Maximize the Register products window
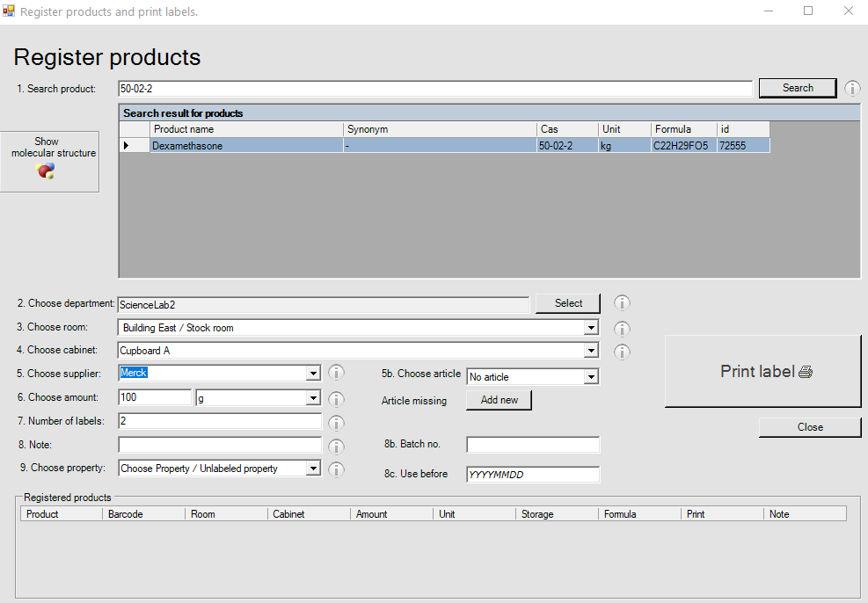The width and height of the screenshot is (868, 603). [808, 11]
